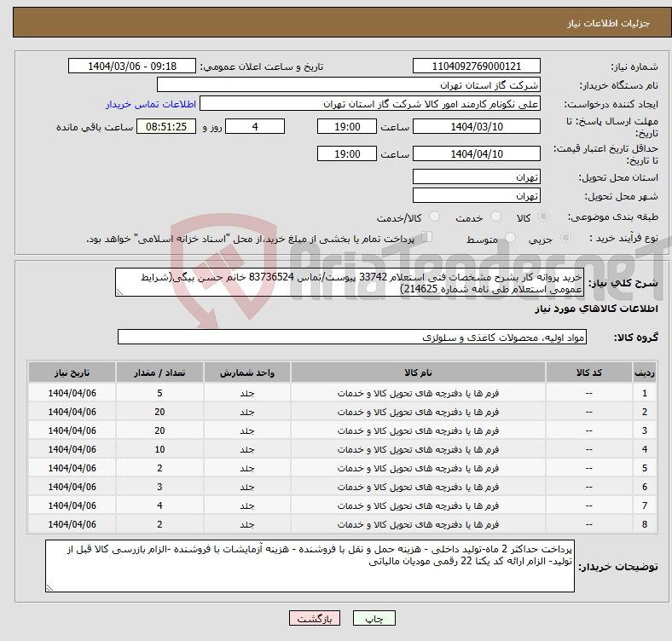Screen dimensions: 672x641
Task: Click the need date in row 5
Action: tap(72, 468)
